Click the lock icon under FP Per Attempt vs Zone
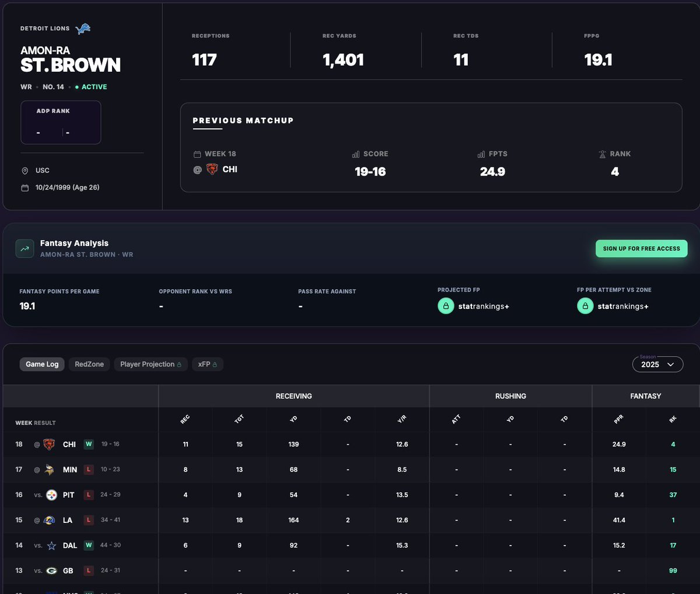 tap(585, 306)
